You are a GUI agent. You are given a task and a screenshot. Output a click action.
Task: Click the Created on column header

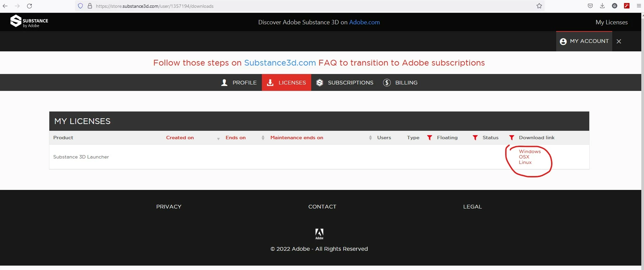(x=180, y=138)
